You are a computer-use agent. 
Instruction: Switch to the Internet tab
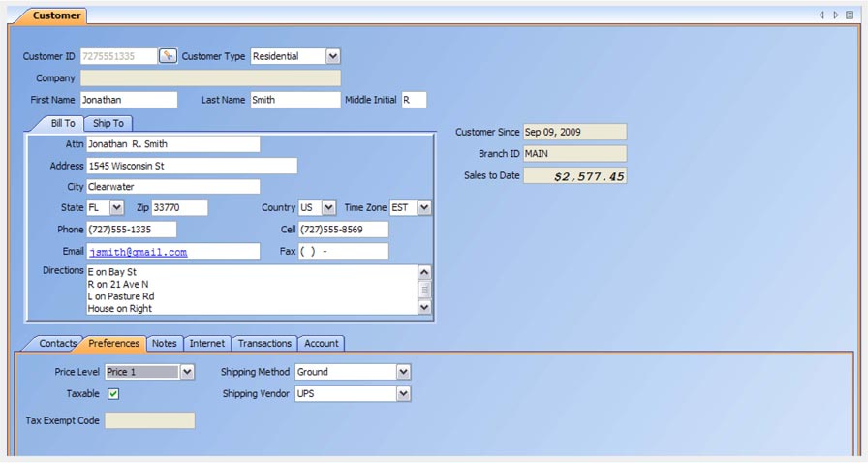tap(207, 343)
